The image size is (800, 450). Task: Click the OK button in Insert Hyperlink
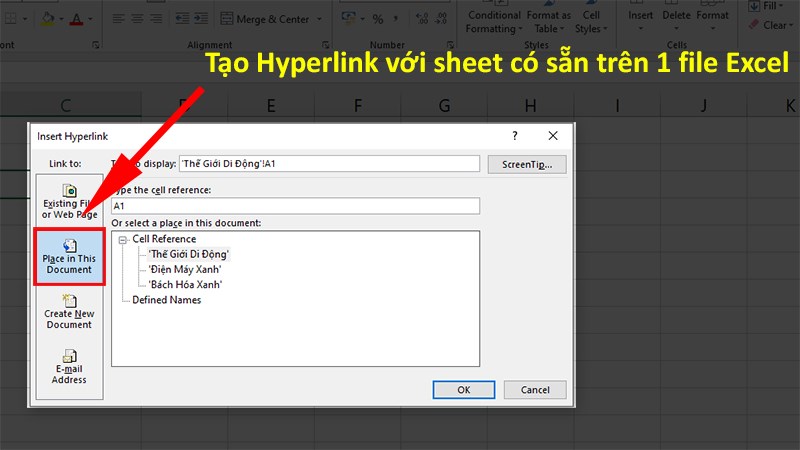tap(463, 390)
